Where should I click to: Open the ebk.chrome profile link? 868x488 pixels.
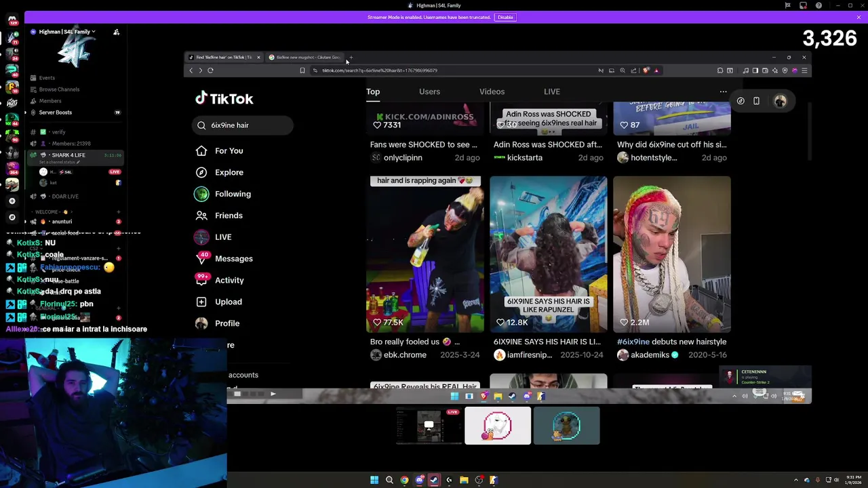click(405, 355)
